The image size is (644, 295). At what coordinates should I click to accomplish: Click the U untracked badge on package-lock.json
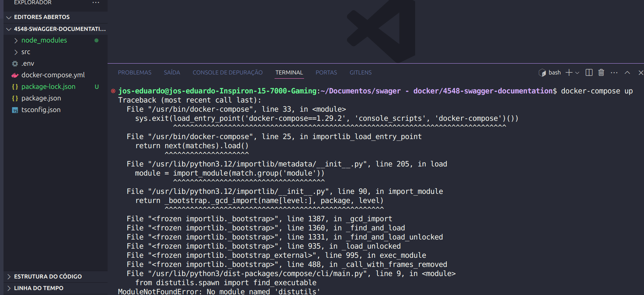(97, 87)
